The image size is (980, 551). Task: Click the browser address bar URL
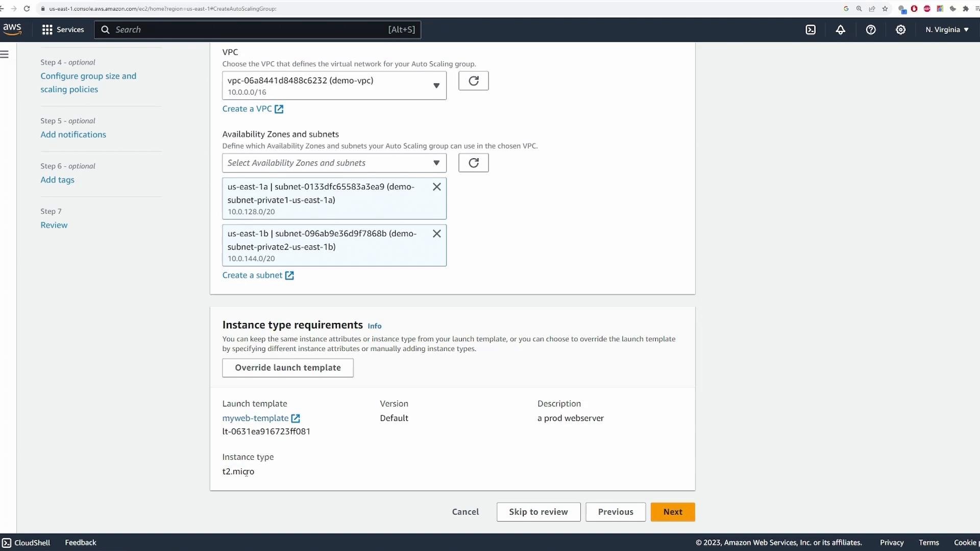[x=163, y=9]
